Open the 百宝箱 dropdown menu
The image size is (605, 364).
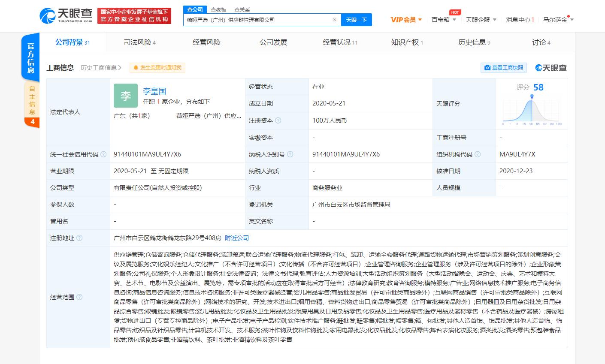pyautogui.click(x=444, y=20)
